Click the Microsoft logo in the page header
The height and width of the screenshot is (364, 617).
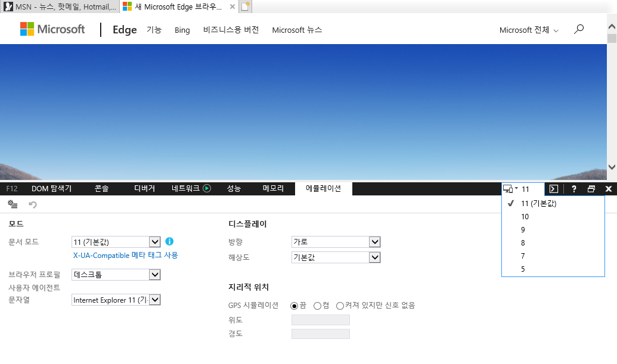pyautogui.click(x=52, y=29)
